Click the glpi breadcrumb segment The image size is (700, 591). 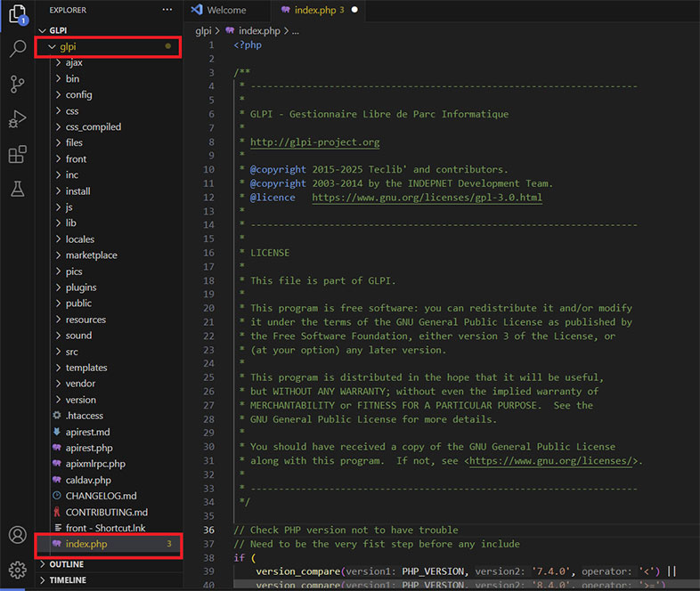204,30
